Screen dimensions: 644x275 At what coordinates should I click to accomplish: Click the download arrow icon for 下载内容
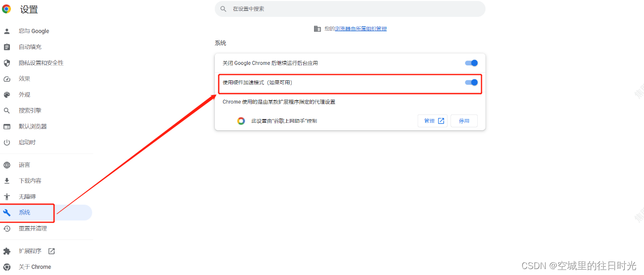pos(7,181)
